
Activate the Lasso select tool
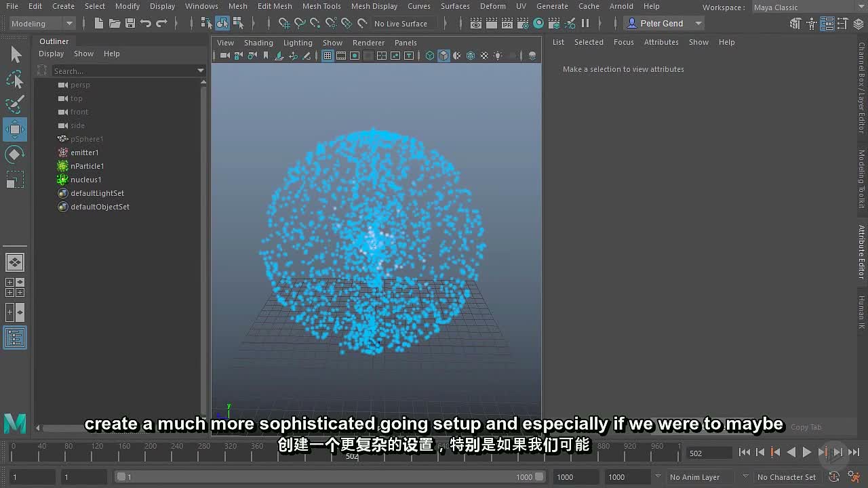point(15,79)
